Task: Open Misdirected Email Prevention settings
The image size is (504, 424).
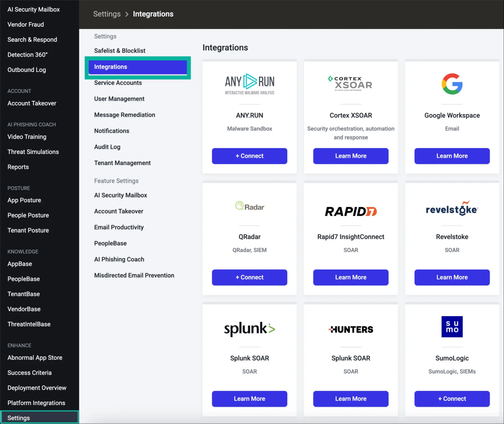Action: 134,275
